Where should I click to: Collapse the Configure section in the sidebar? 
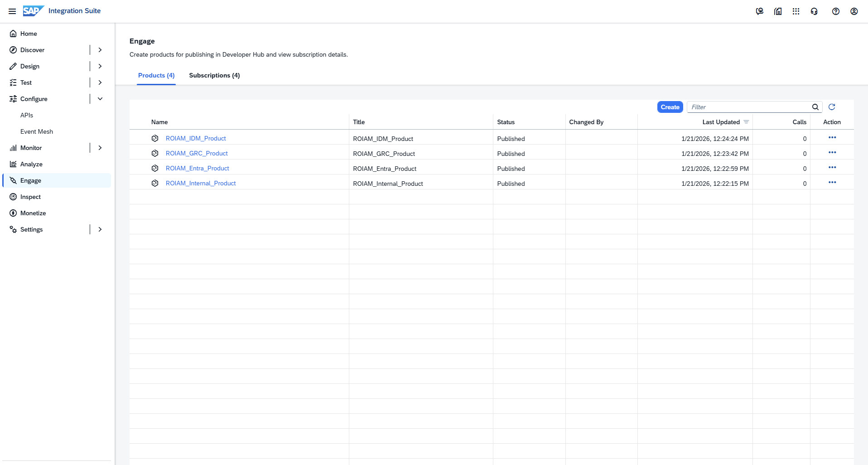pyautogui.click(x=100, y=98)
